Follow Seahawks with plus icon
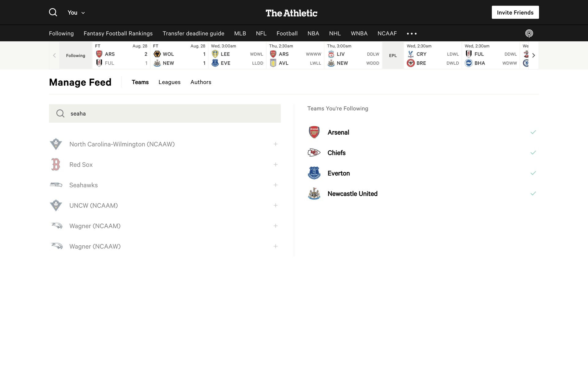The width and height of the screenshot is (588, 368). 276,185
